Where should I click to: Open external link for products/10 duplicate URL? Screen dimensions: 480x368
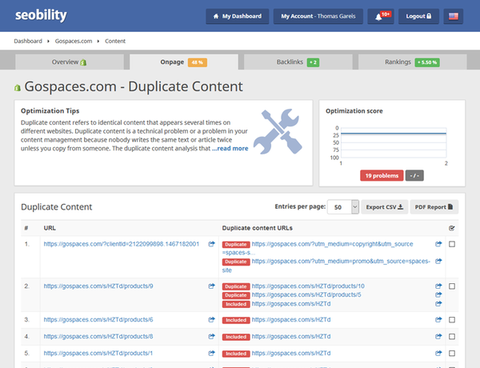(x=438, y=286)
